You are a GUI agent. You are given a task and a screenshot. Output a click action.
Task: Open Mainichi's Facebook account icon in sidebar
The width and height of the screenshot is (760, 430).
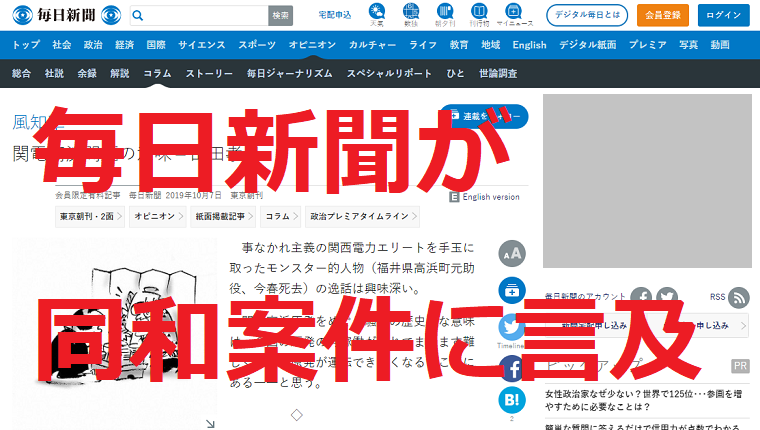point(641,297)
